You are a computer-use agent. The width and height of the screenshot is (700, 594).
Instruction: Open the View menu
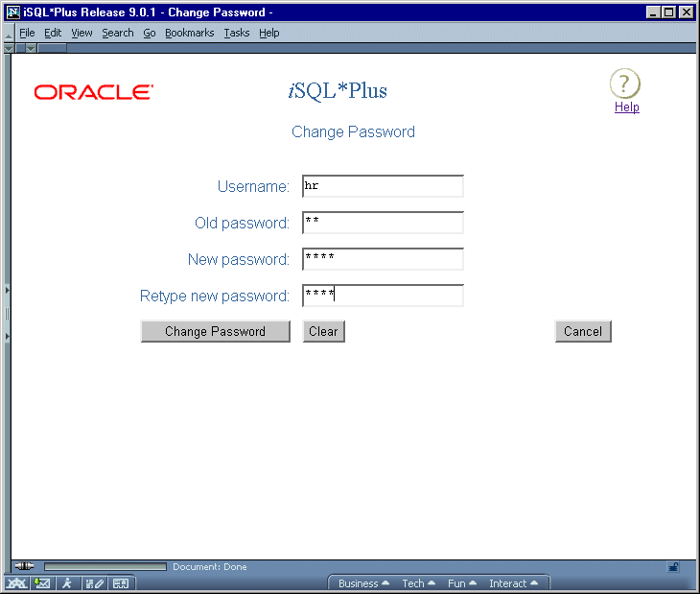[x=82, y=33]
